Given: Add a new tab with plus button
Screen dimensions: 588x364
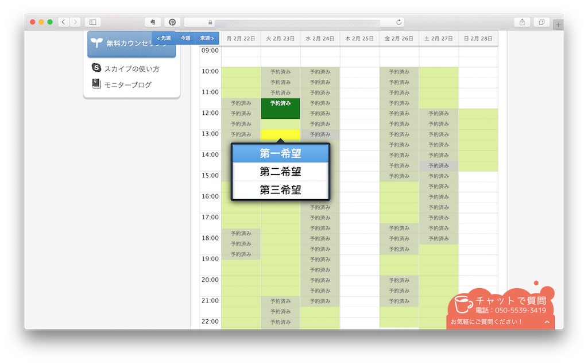Looking at the screenshot, I should 558,25.
